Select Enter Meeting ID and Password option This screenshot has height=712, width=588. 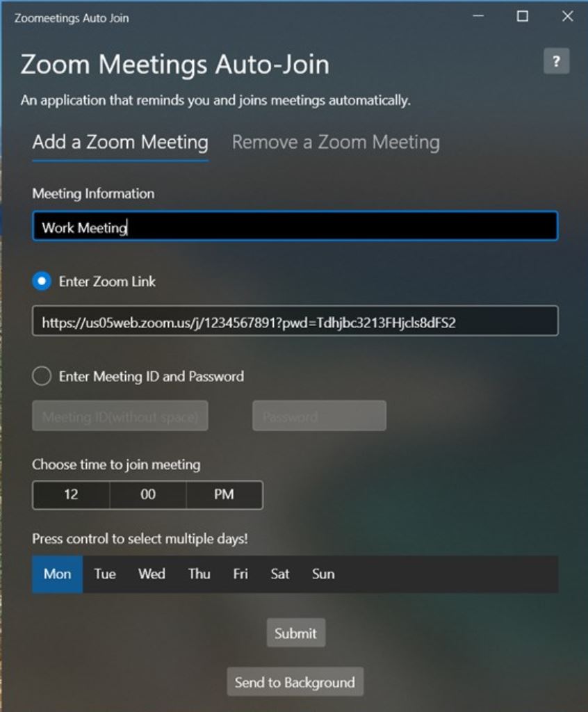click(42, 376)
